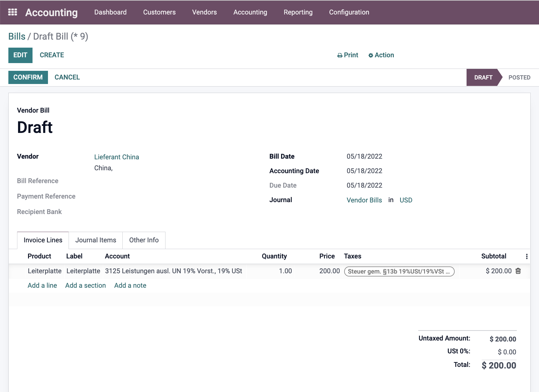
Task: Open the apps grid menu icon
Action: click(13, 12)
